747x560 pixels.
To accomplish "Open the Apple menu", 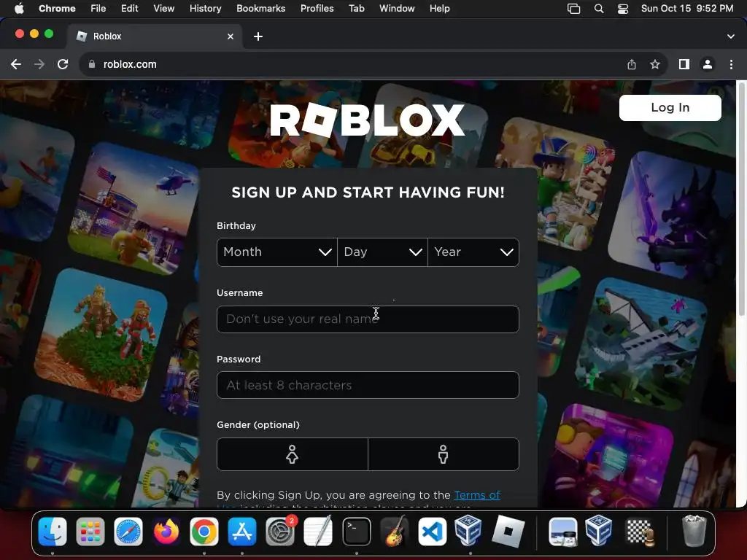I will pos(19,9).
